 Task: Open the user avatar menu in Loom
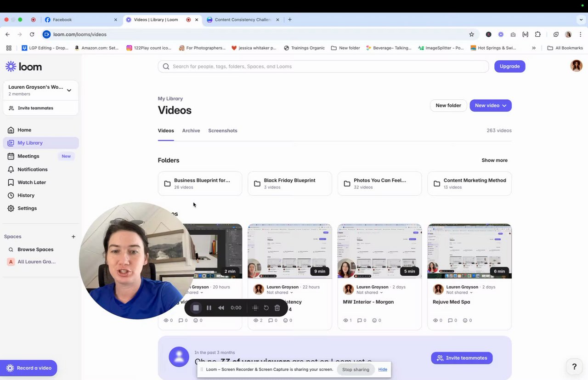577,66
